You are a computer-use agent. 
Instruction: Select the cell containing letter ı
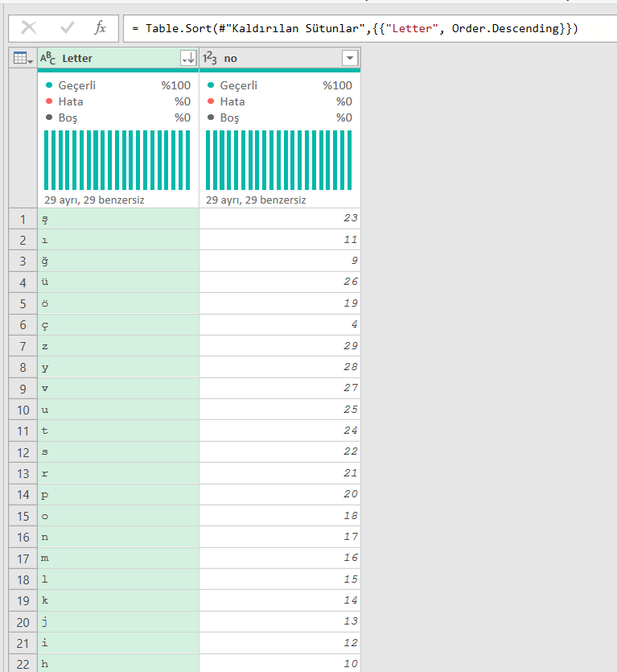(118, 240)
